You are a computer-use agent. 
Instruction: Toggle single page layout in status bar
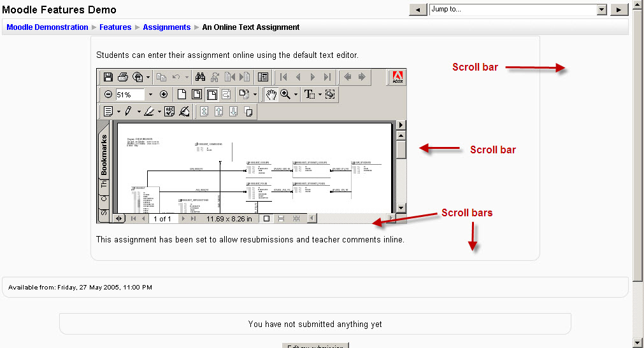[x=267, y=218]
